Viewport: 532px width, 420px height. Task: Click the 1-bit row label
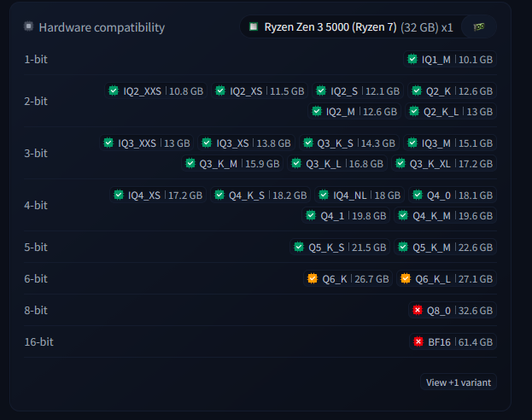pyautogui.click(x=36, y=60)
